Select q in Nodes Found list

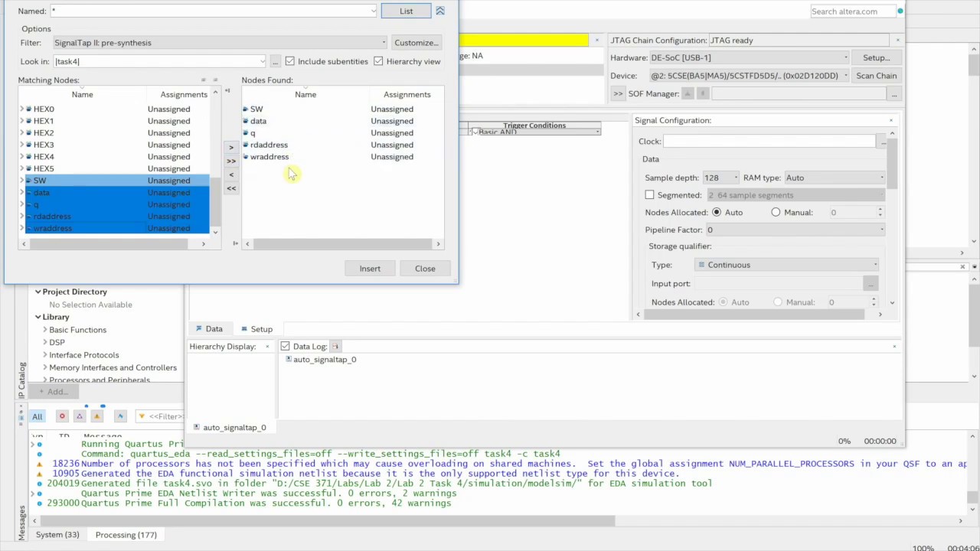(253, 133)
